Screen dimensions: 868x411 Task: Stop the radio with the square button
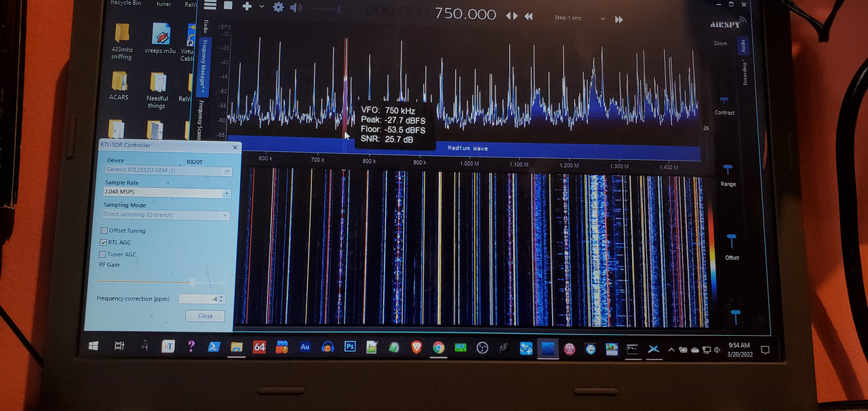[x=229, y=5]
